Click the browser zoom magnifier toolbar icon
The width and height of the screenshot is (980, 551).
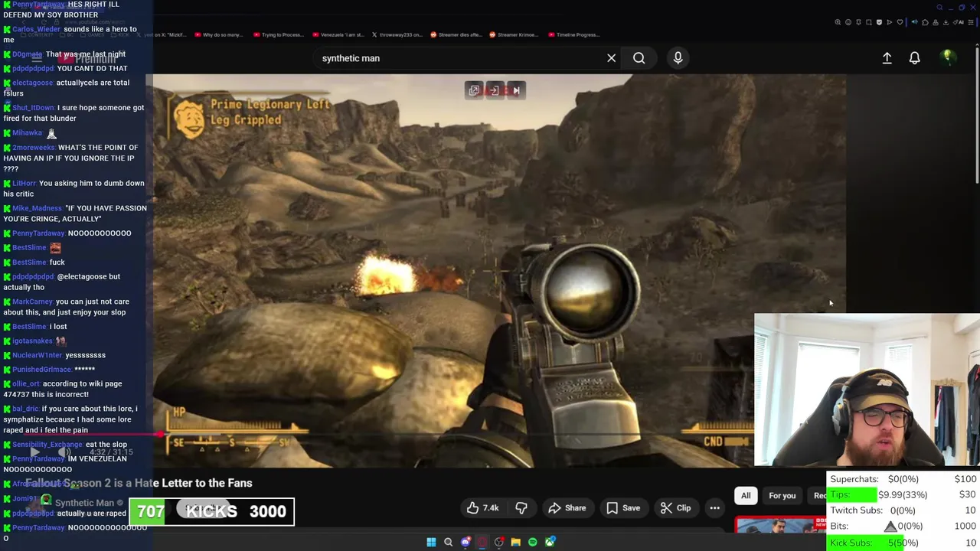coord(838,22)
